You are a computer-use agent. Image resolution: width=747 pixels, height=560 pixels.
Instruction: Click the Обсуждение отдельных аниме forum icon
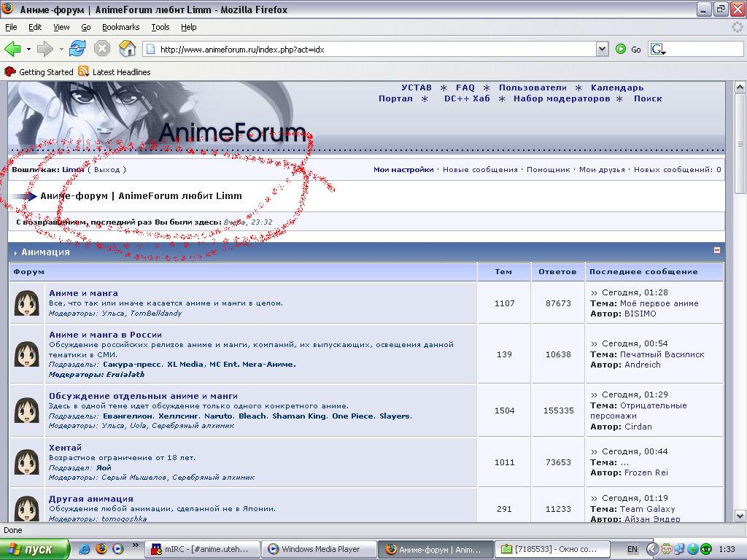coord(27,411)
